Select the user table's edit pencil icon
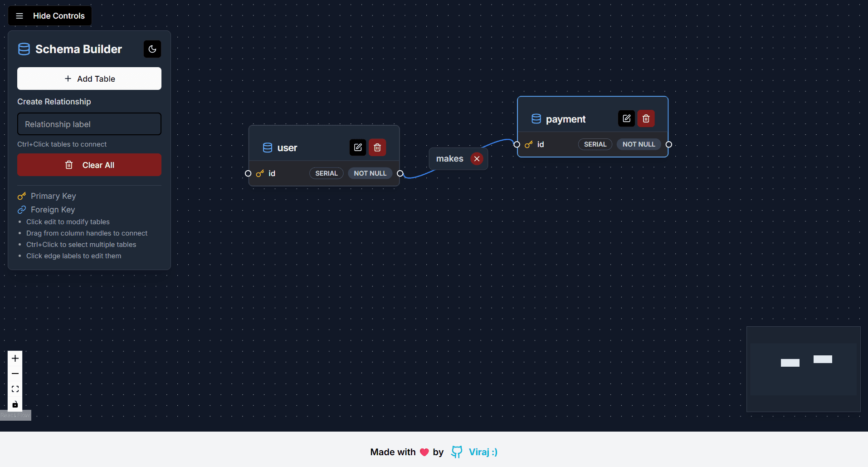Screen dimensions: 868x467 tap(358, 147)
